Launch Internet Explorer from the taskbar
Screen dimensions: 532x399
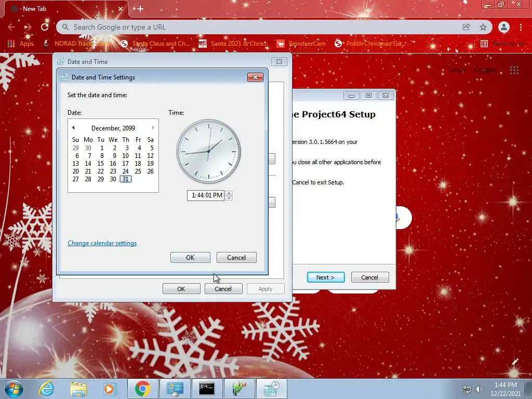46,389
